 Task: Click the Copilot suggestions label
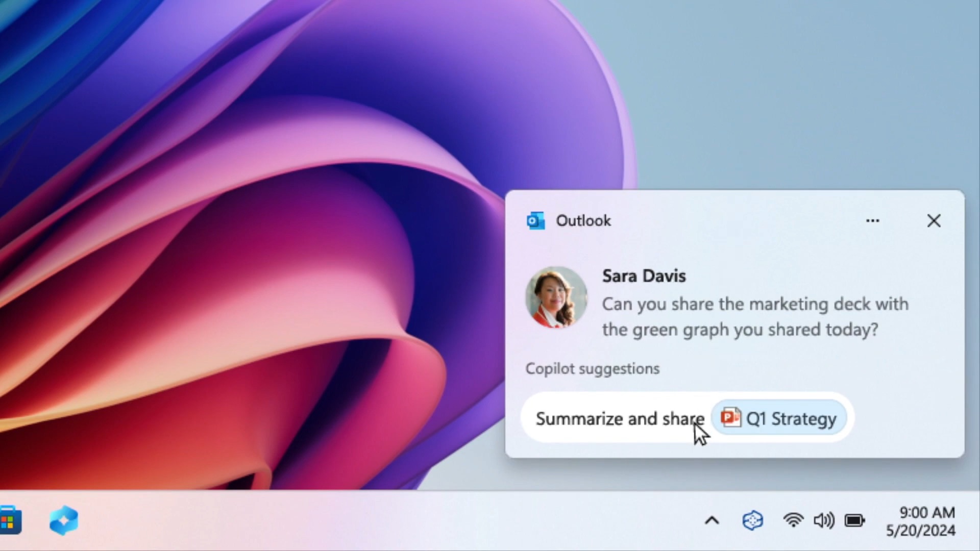[x=593, y=368]
